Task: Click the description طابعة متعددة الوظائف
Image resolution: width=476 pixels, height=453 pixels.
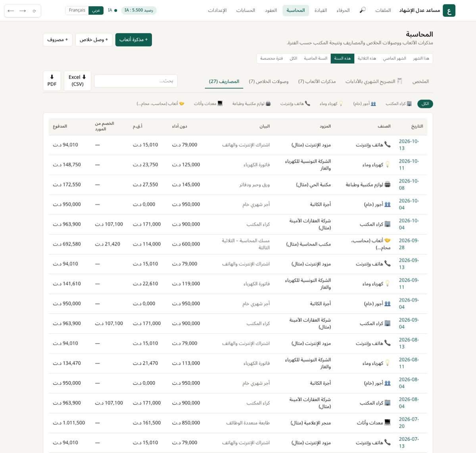Action: pyautogui.click(x=248, y=423)
